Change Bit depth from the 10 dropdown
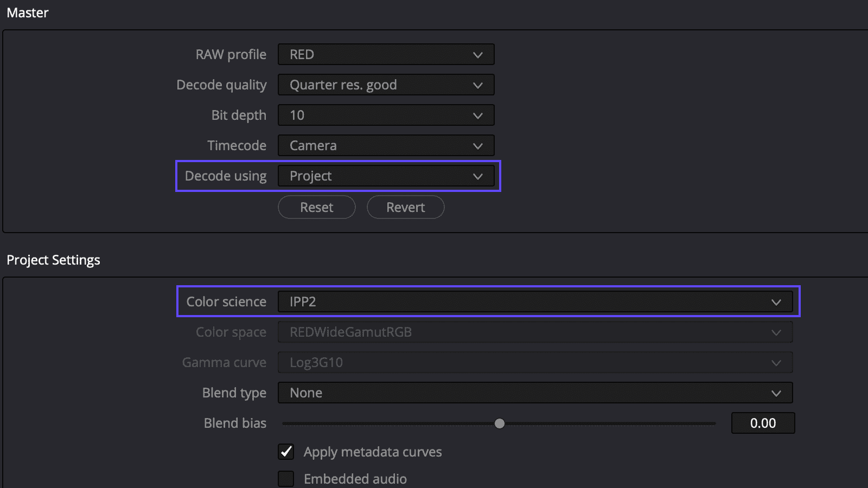 (385, 115)
